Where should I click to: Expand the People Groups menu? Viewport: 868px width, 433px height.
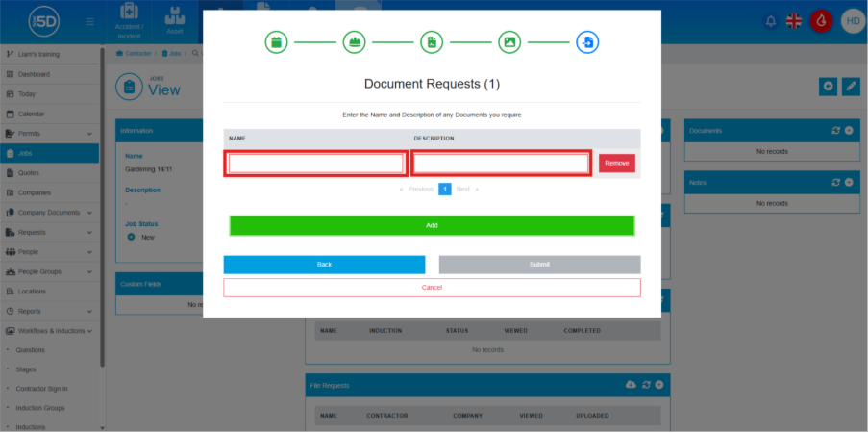89,271
